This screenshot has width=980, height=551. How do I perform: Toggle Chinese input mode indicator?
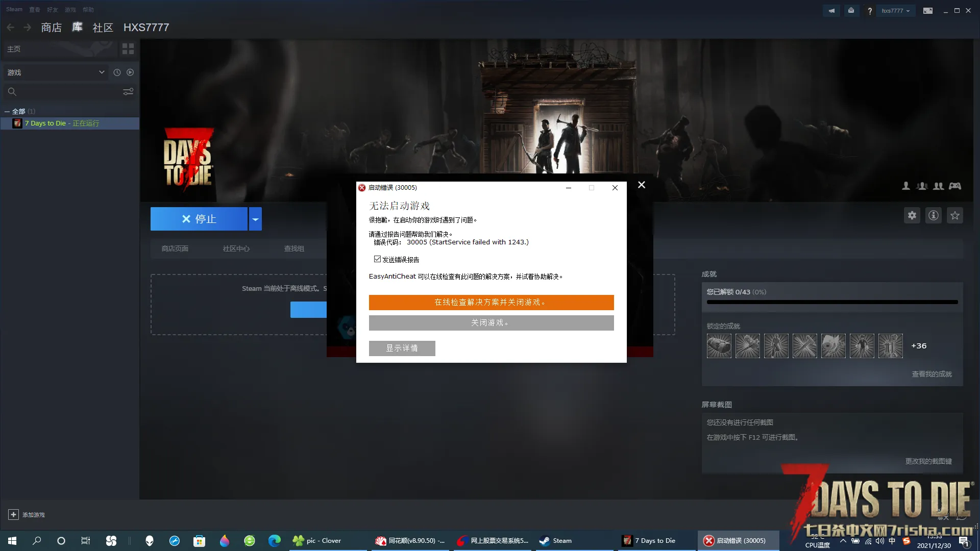pyautogui.click(x=892, y=541)
